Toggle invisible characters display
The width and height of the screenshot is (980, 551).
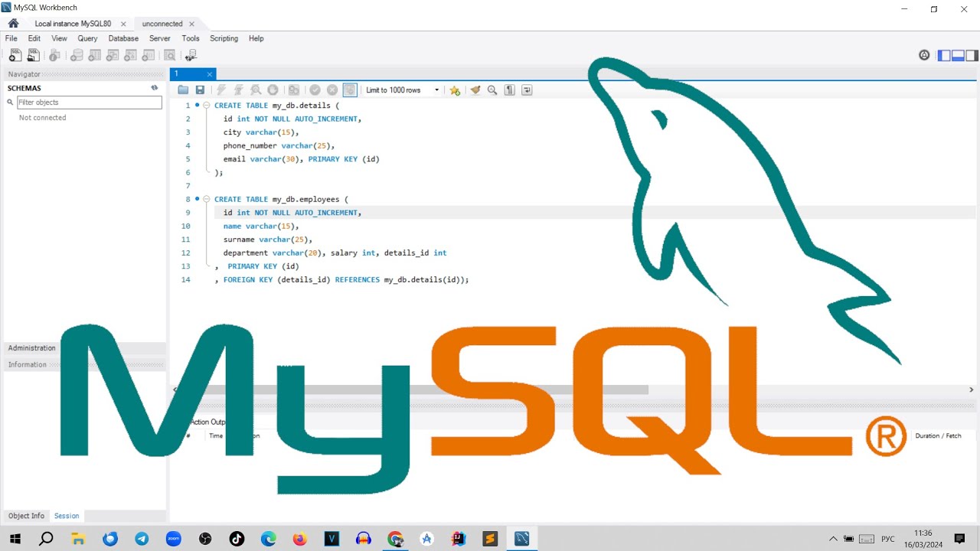[x=510, y=90]
